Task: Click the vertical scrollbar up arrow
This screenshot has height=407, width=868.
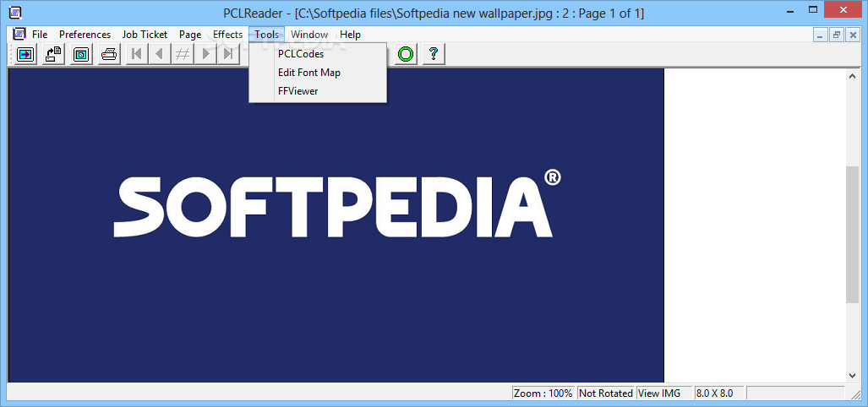Action: pos(853,76)
